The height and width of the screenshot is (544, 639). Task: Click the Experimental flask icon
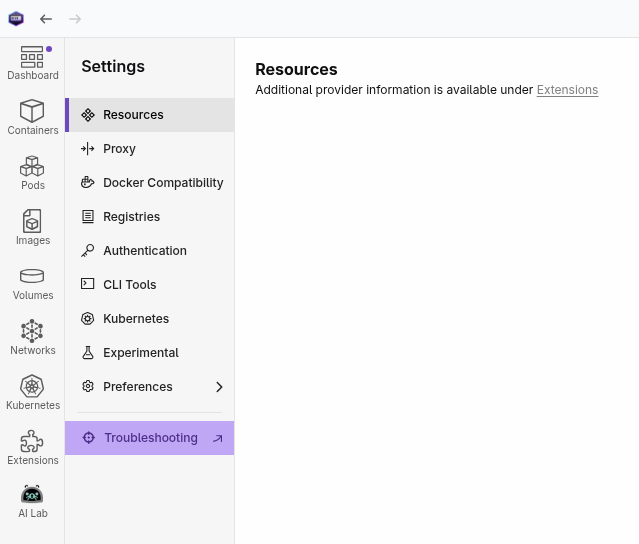88,352
